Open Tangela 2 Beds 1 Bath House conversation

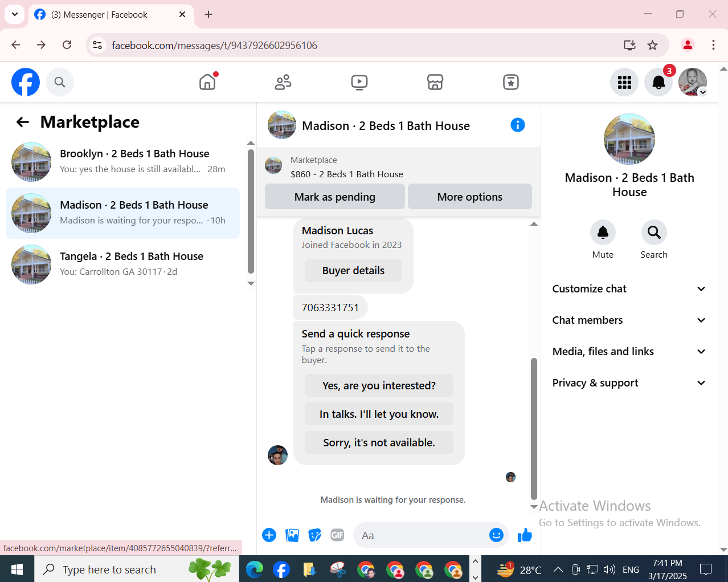pos(122,264)
